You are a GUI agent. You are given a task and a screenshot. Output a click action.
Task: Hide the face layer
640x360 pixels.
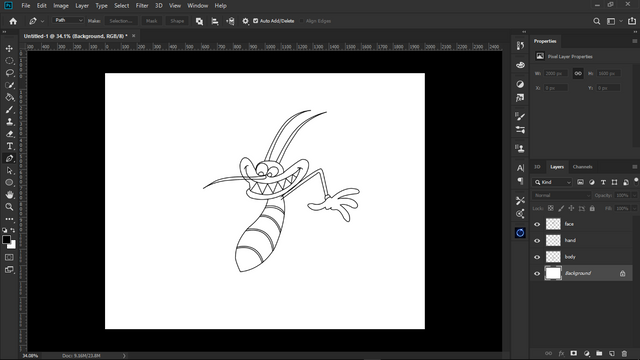point(537,224)
